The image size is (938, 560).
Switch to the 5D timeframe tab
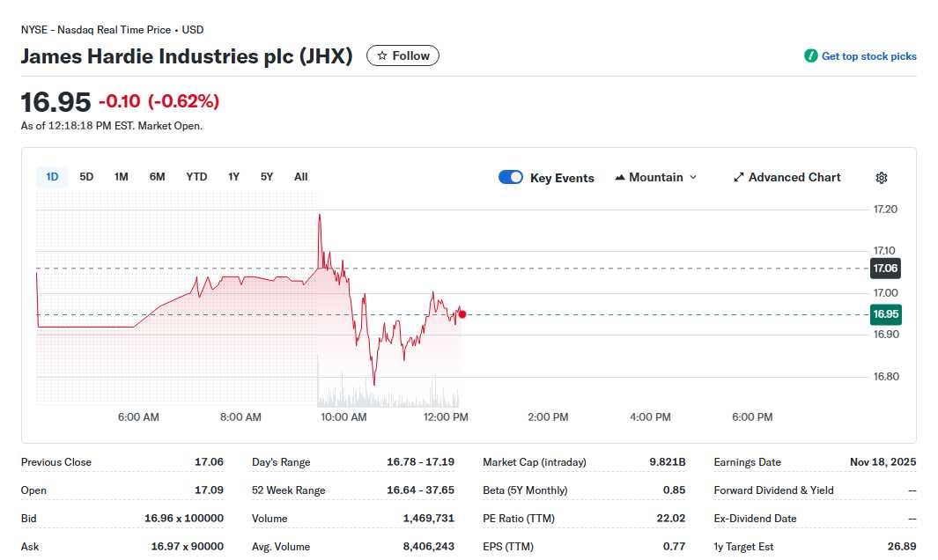coord(86,176)
